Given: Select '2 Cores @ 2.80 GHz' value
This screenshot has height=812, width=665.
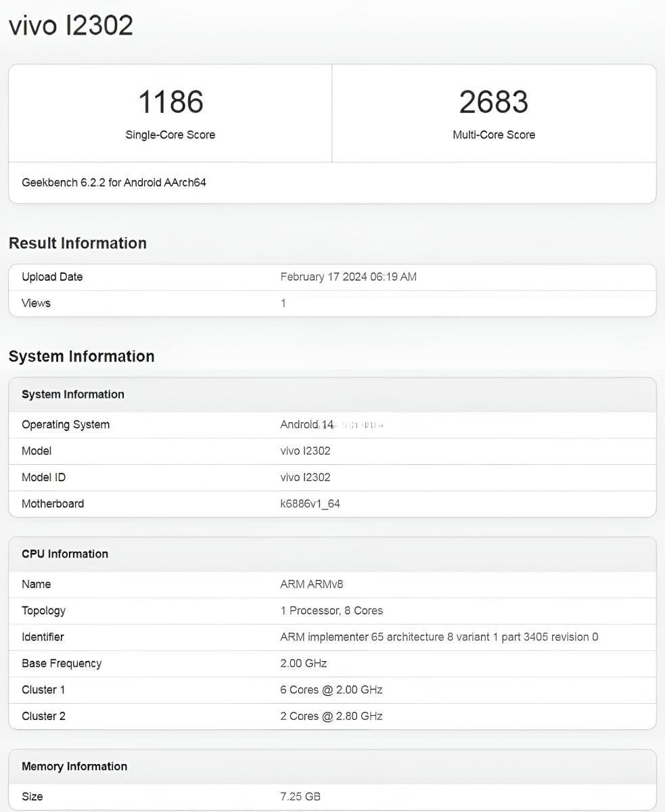Looking at the screenshot, I should tap(331, 716).
